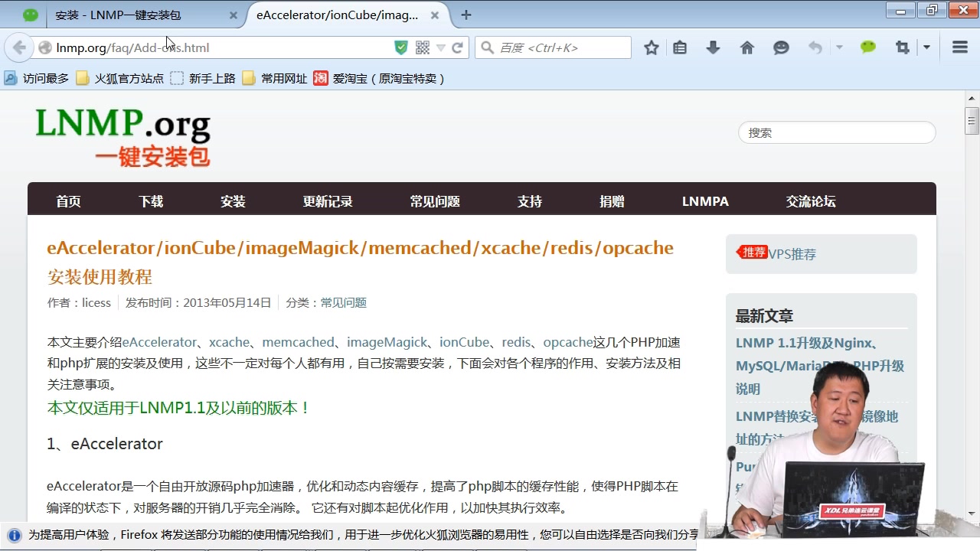Open the VPS推荐 sidebar link
The image size is (980, 551).
[x=792, y=254]
